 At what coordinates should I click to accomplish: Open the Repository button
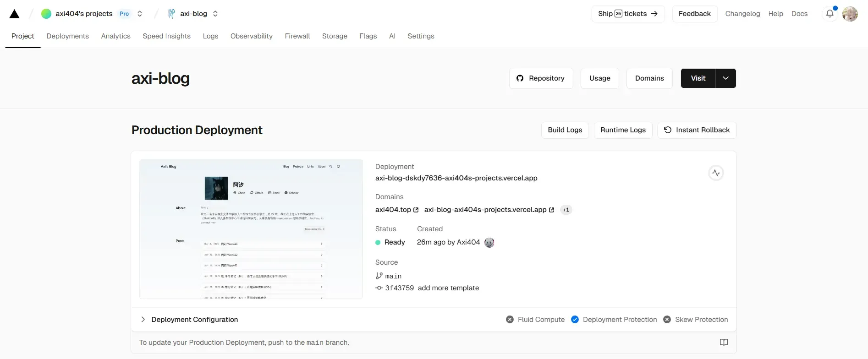point(541,78)
